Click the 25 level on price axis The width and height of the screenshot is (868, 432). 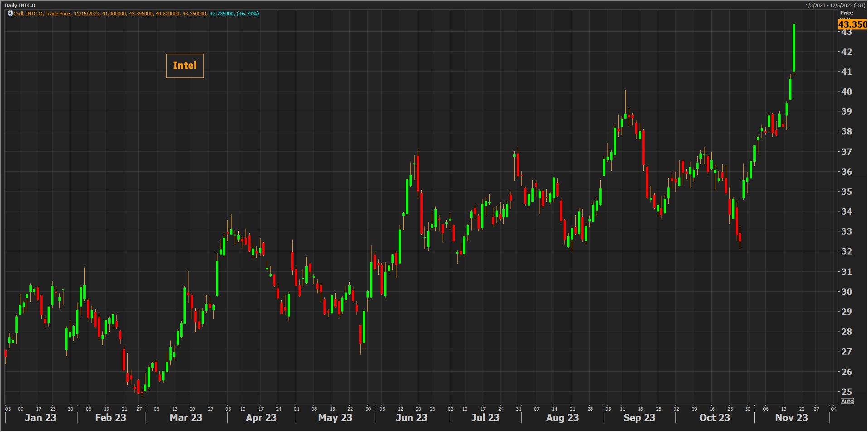pos(846,392)
